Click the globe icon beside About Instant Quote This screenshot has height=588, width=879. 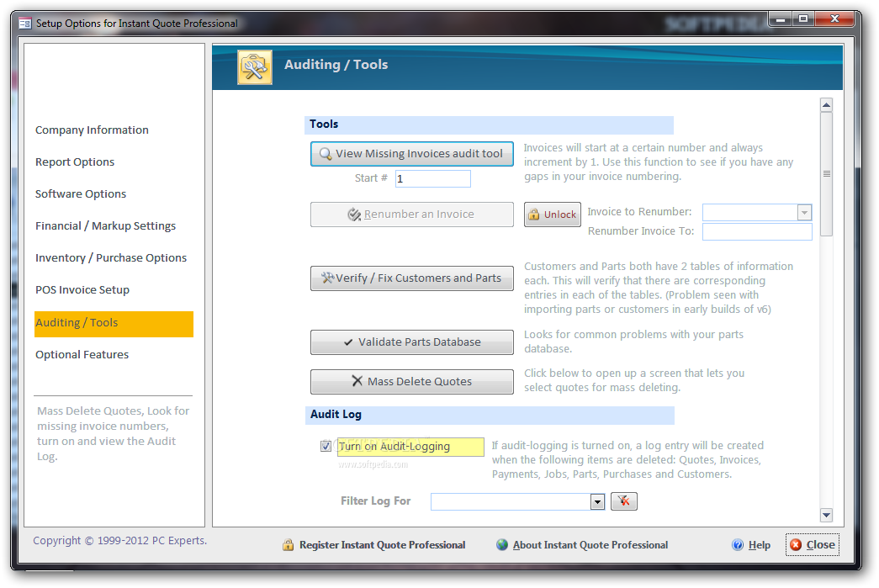pos(502,545)
